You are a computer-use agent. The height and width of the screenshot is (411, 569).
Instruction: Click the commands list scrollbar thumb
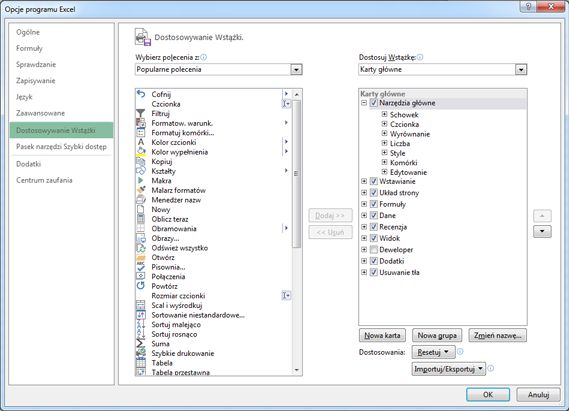296,174
